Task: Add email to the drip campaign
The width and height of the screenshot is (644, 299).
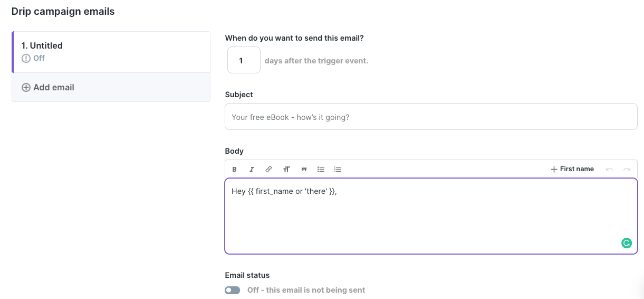Action: (x=53, y=87)
